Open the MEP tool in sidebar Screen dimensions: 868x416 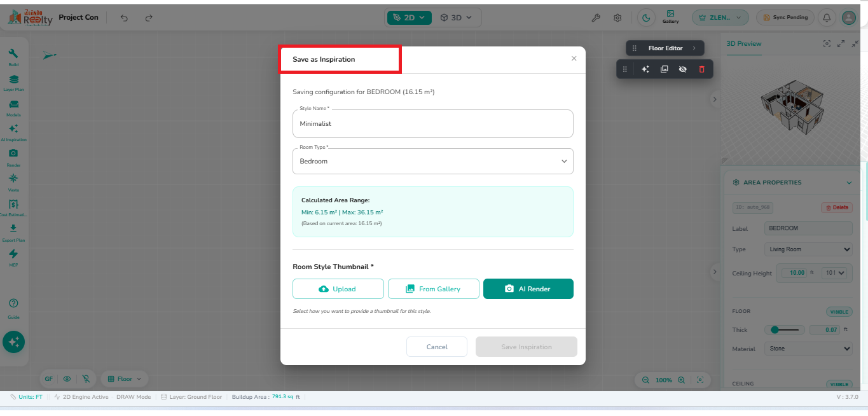[x=13, y=258]
